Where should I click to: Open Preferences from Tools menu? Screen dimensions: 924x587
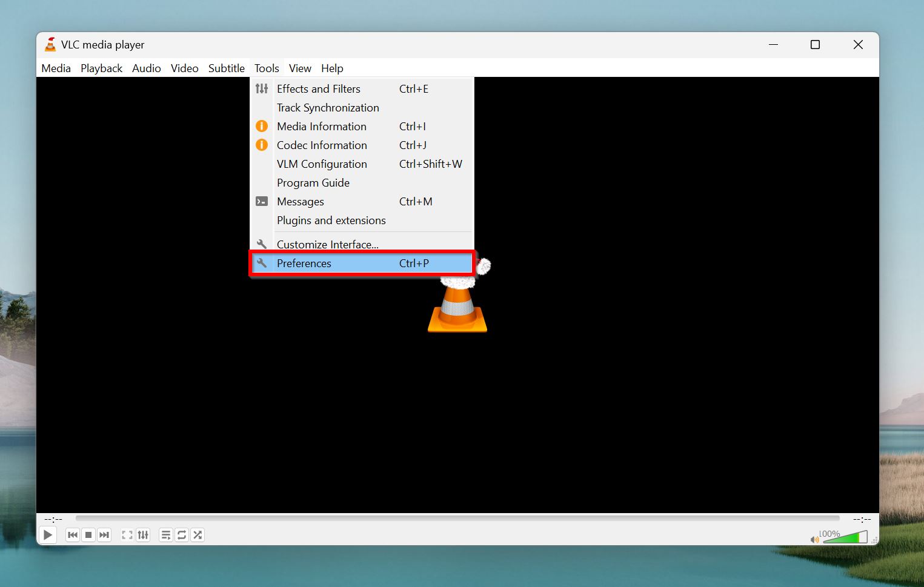(362, 264)
